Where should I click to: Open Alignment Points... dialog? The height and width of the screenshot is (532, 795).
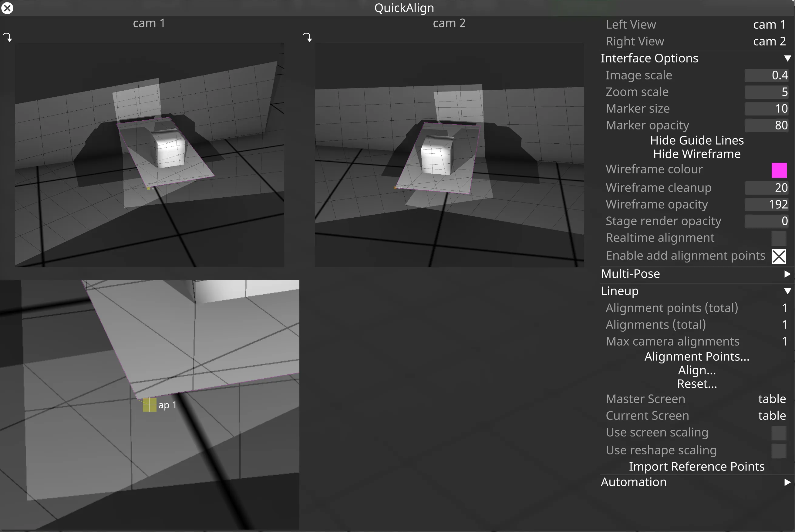point(696,356)
